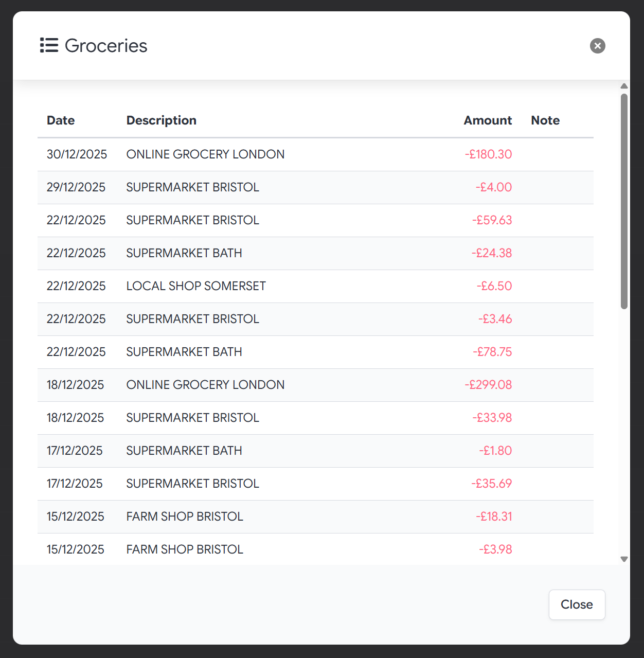Click the circular X dismiss icon
The height and width of the screenshot is (658, 644).
click(x=597, y=46)
